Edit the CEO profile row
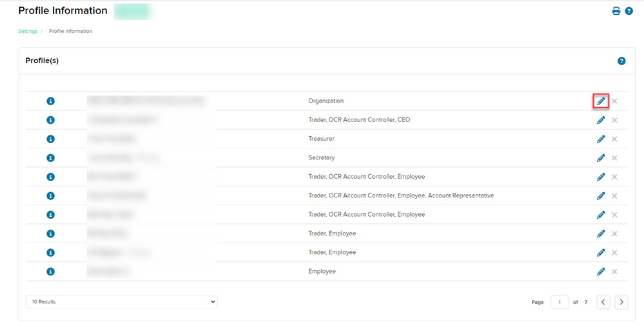Image resolution: width=644 pixels, height=331 pixels. pos(601,120)
